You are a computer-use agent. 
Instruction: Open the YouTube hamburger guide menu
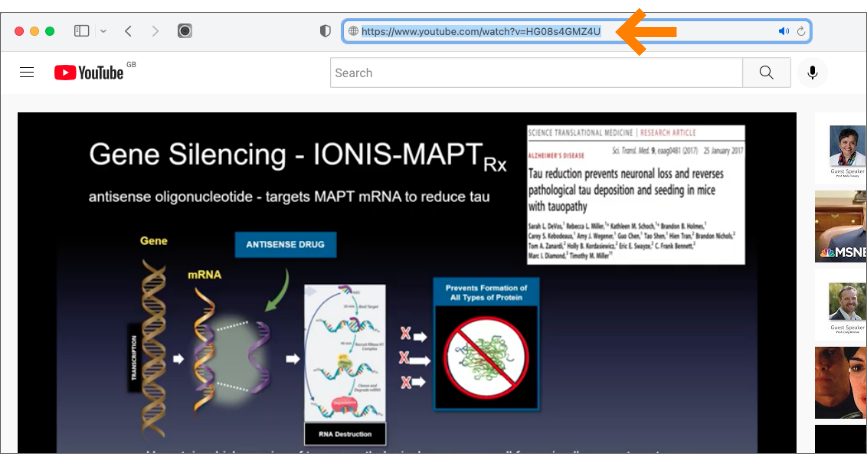pyautogui.click(x=27, y=72)
